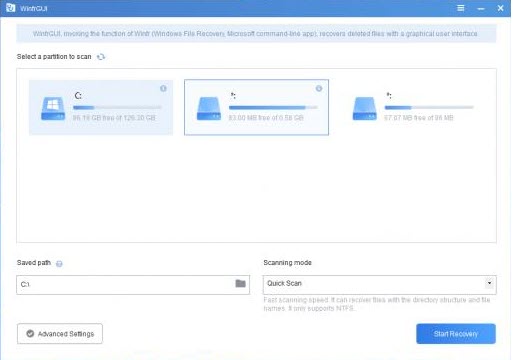The height and width of the screenshot is (360, 514).
Task: Show info for the C: partition
Action: pyautogui.click(x=163, y=88)
